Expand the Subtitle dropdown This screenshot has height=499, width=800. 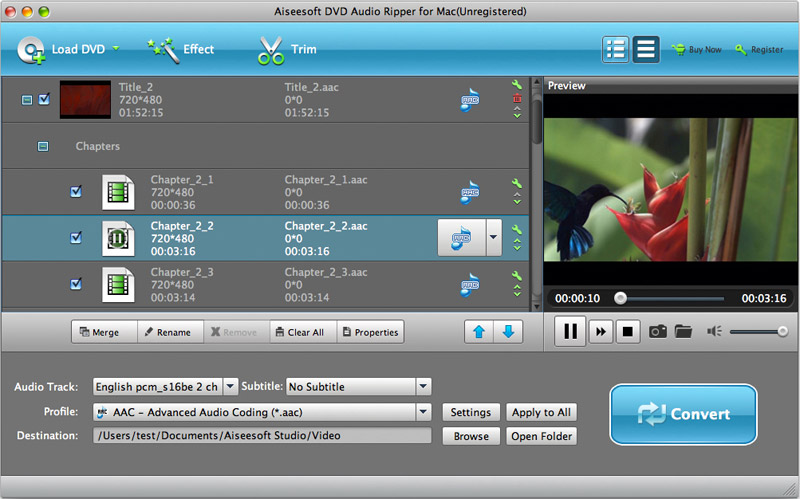tap(423, 386)
